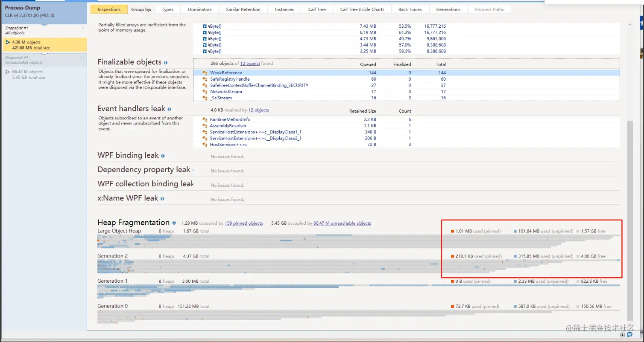Open the Similar Retention tab

243,9
